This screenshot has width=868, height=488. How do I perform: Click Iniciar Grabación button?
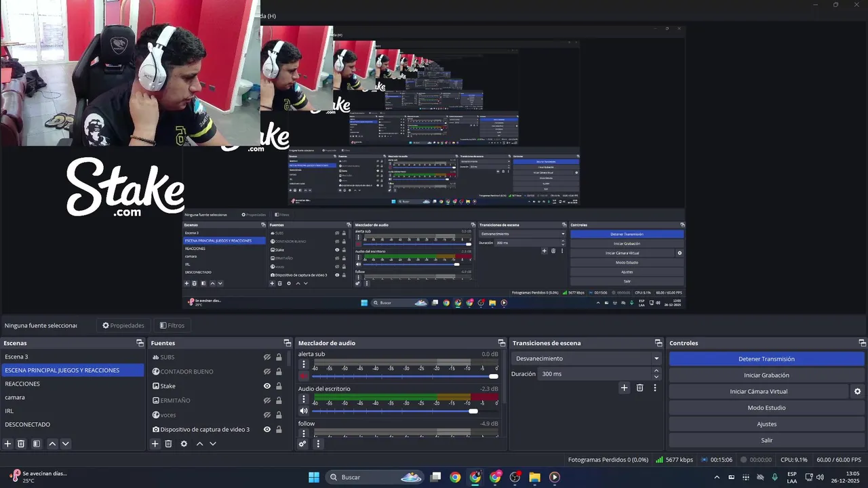coord(766,375)
